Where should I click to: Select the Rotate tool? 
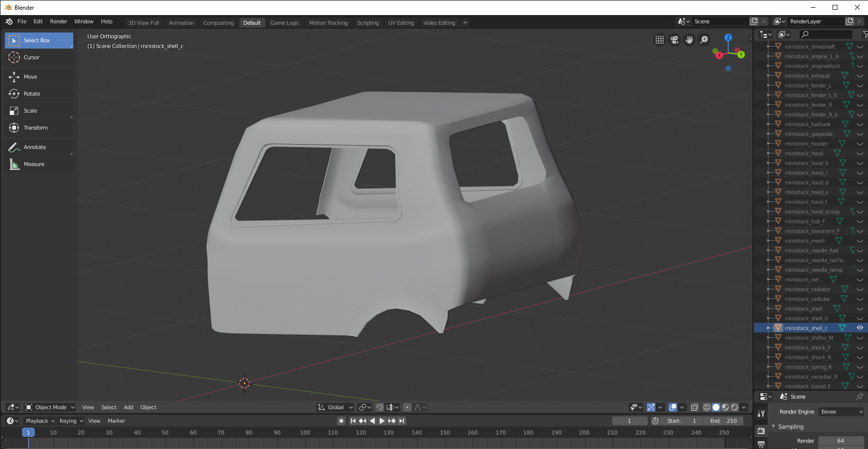(32, 94)
